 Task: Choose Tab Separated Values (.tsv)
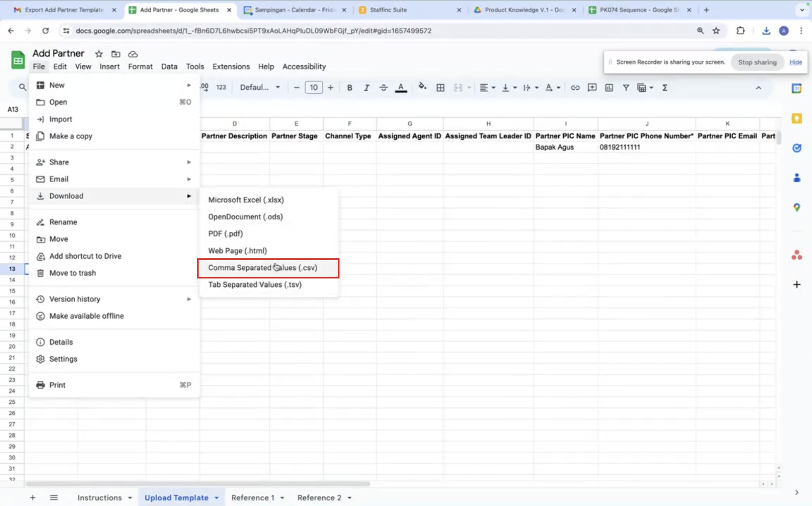click(x=268, y=285)
